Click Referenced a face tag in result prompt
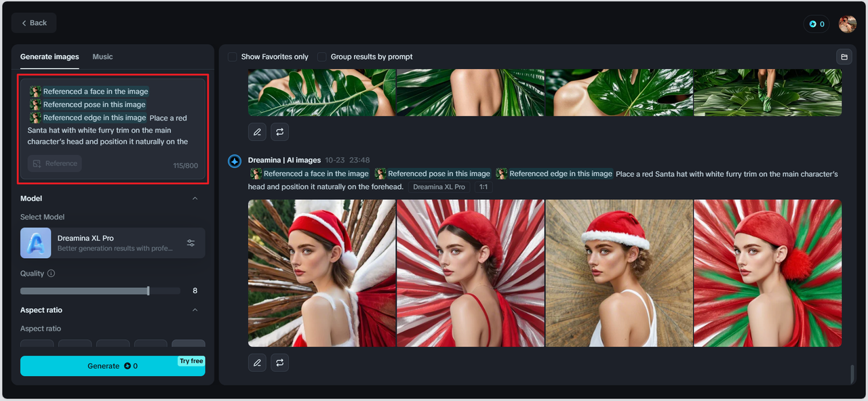 (310, 174)
